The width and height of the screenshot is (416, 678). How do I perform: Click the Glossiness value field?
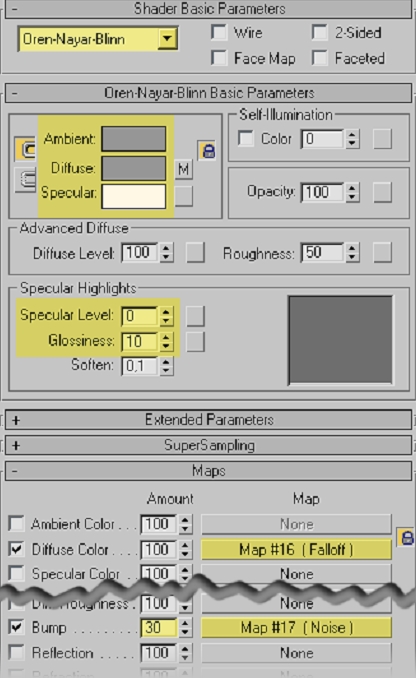coord(140,342)
